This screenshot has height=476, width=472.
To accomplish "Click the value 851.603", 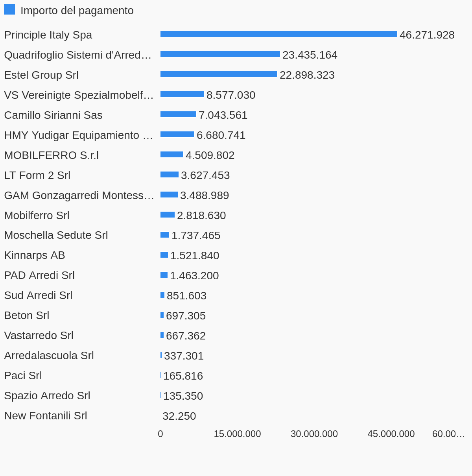I will 186,296.
